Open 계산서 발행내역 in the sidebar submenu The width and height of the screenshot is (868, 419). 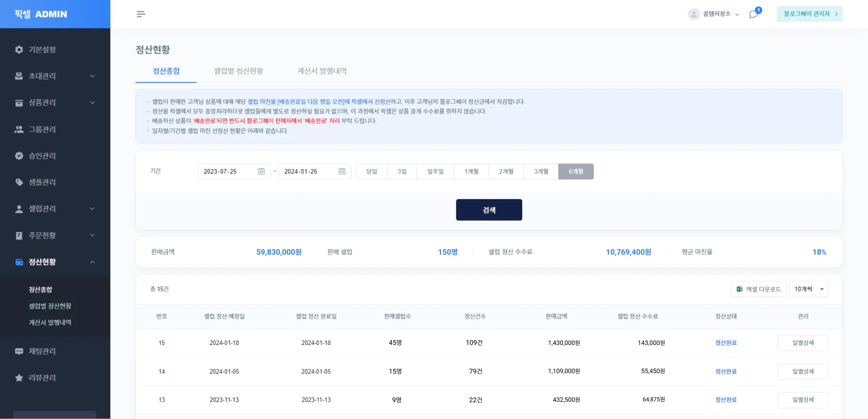click(x=50, y=322)
